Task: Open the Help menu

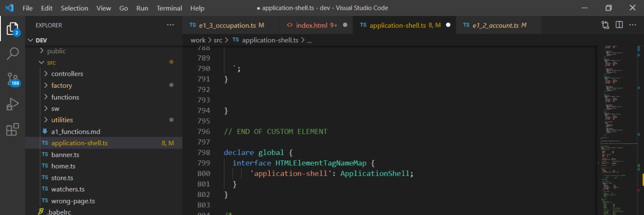Action: click(197, 8)
